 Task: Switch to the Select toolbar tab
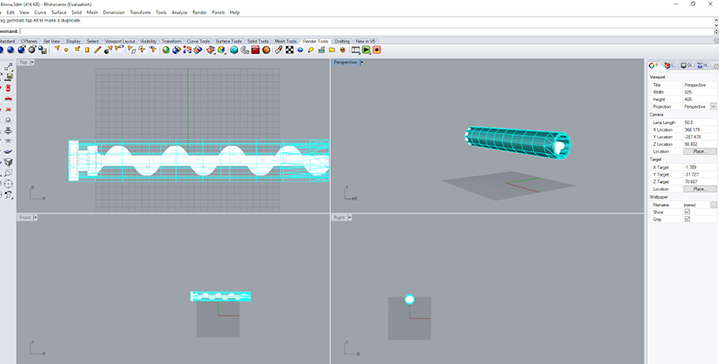93,41
